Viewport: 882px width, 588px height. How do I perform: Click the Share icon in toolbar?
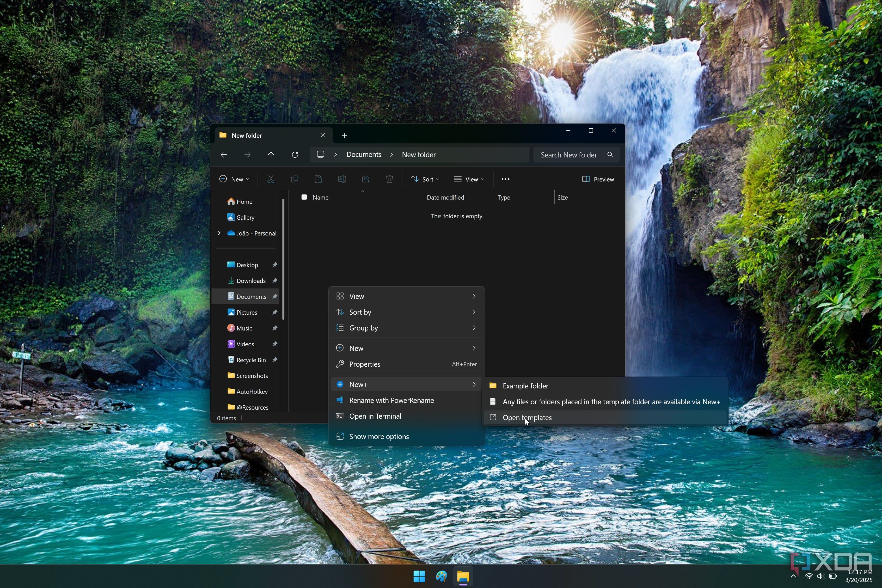coord(366,179)
